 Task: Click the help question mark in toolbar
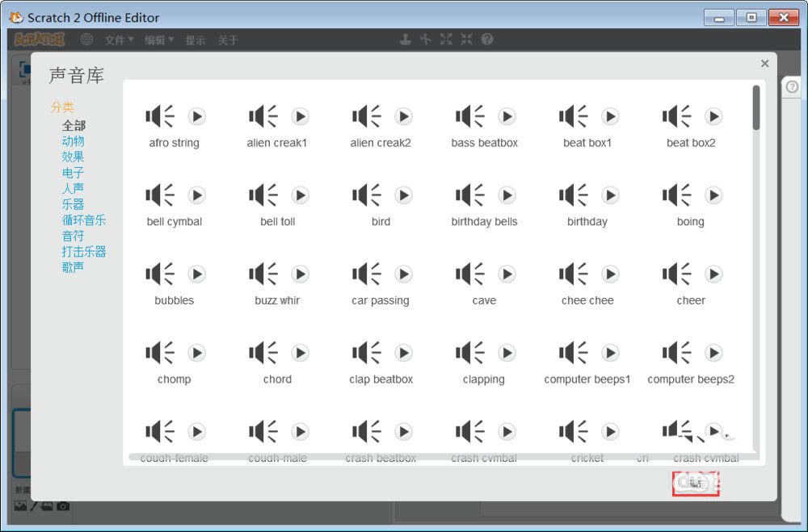(487, 39)
